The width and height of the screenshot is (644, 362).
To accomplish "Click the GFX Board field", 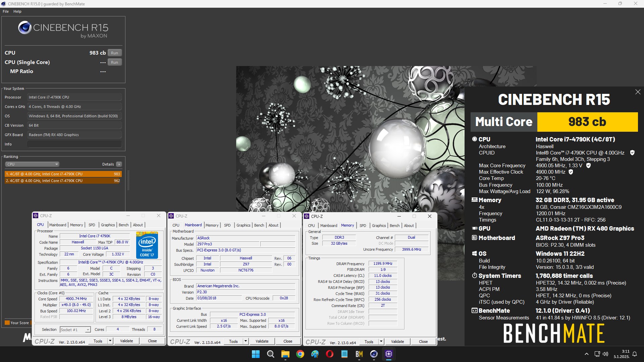I will [x=74, y=135].
